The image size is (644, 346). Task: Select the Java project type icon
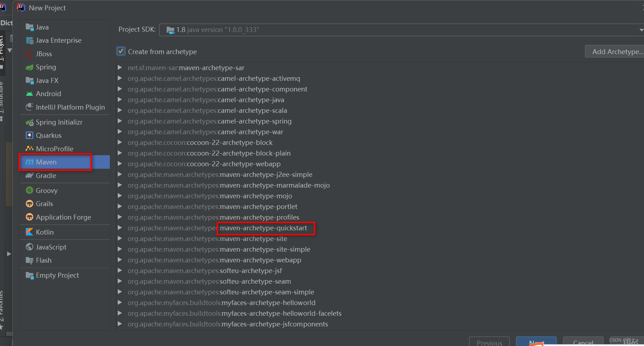point(30,27)
